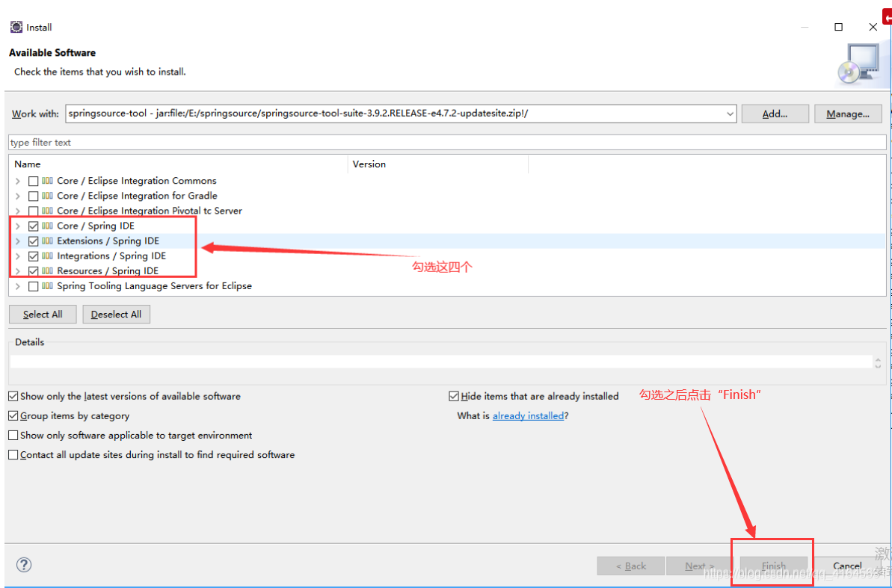Click the icon beside Spring Tooling Language Servers
892x588 pixels.
click(47, 285)
